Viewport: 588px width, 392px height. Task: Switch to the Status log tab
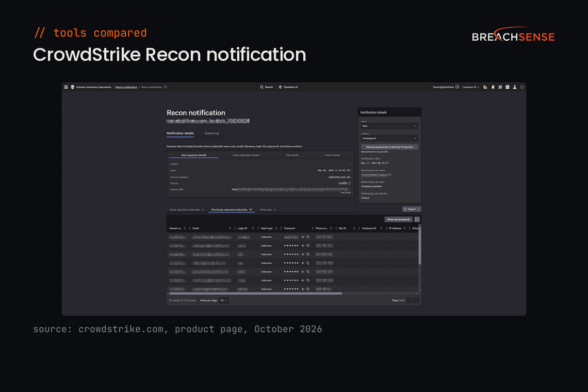(211, 133)
